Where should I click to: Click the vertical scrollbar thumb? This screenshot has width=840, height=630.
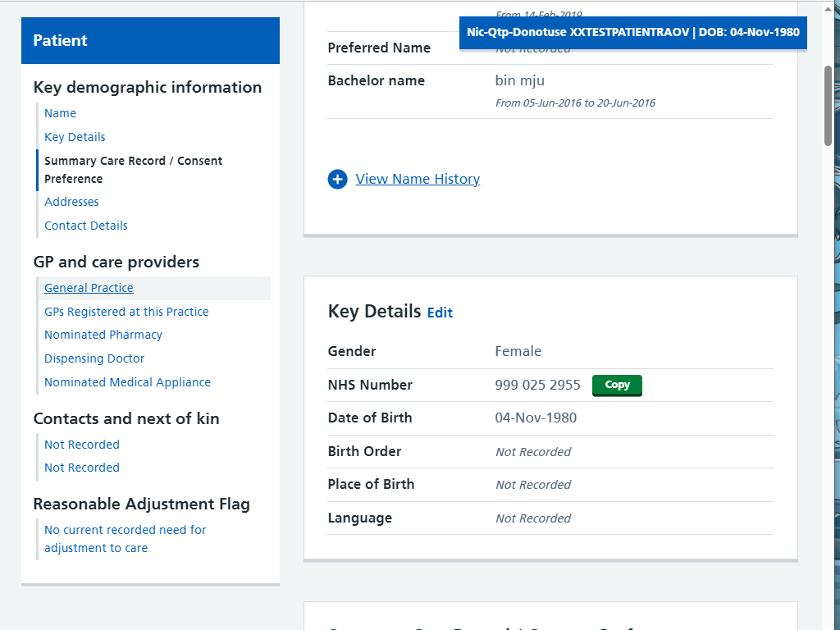pyautogui.click(x=829, y=106)
